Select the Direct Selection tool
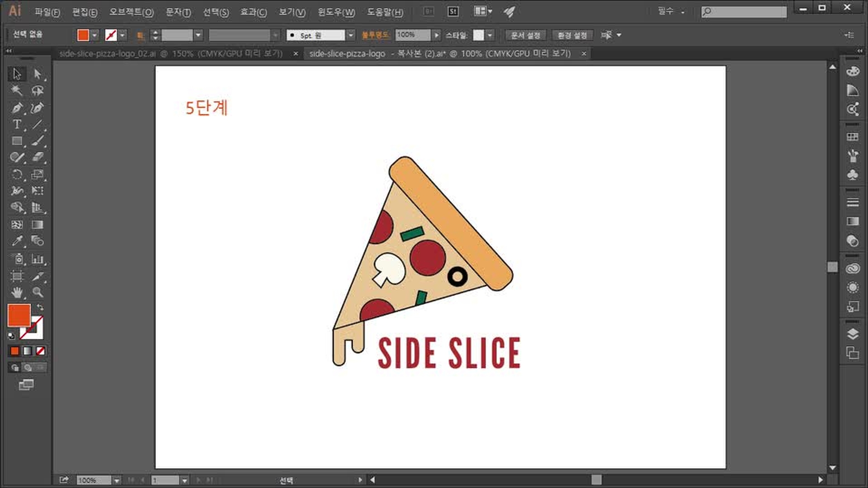Image resolution: width=868 pixels, height=488 pixels. [x=38, y=74]
